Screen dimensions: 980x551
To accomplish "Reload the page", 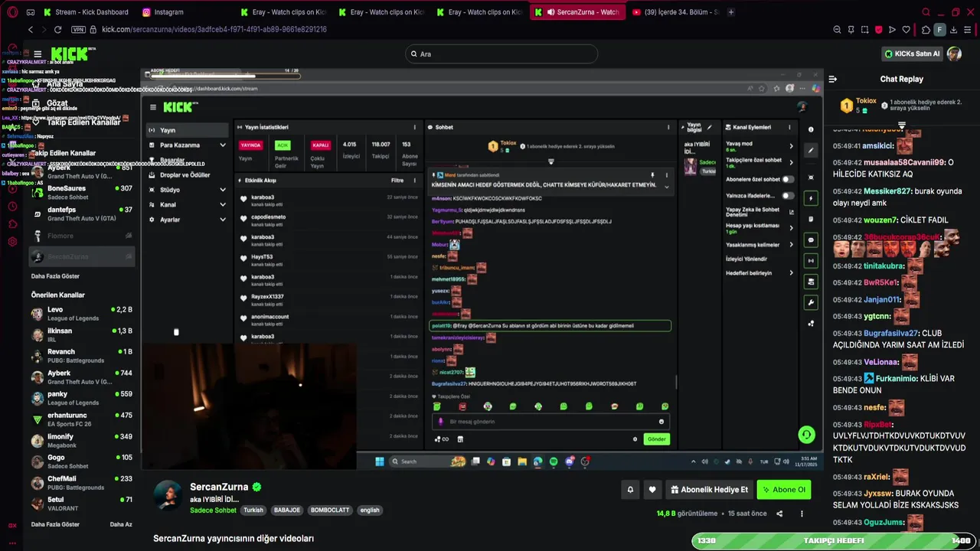I will 57,30.
